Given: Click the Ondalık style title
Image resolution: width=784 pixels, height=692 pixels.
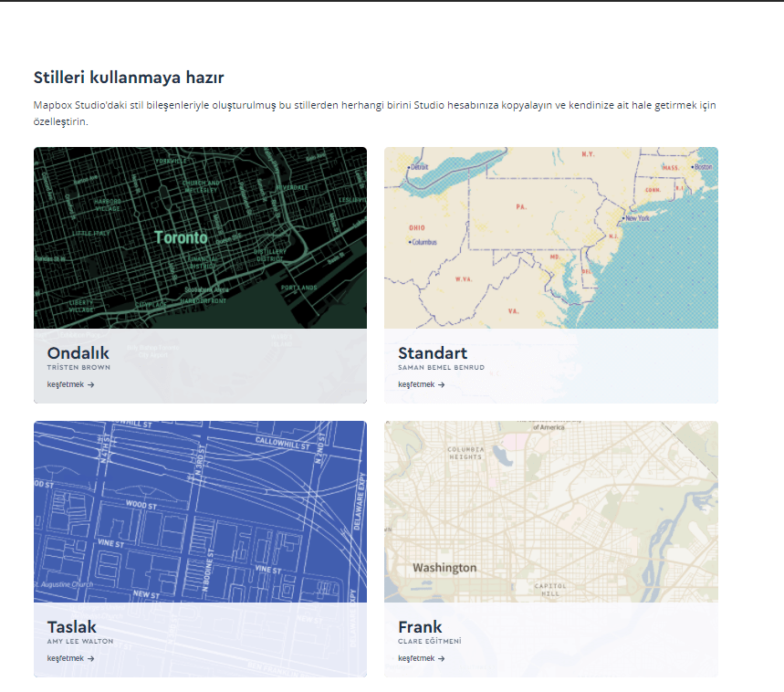Looking at the screenshot, I should coord(78,353).
